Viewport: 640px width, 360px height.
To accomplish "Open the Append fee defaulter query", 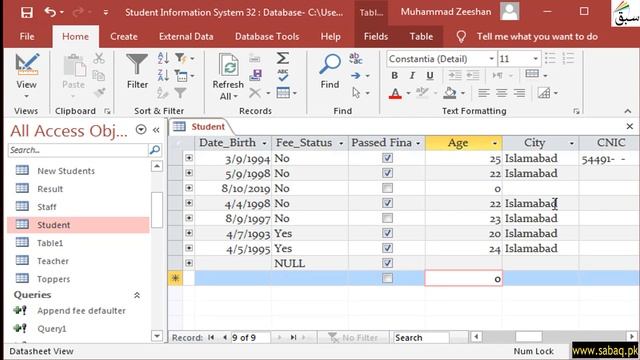I will click(x=82, y=311).
